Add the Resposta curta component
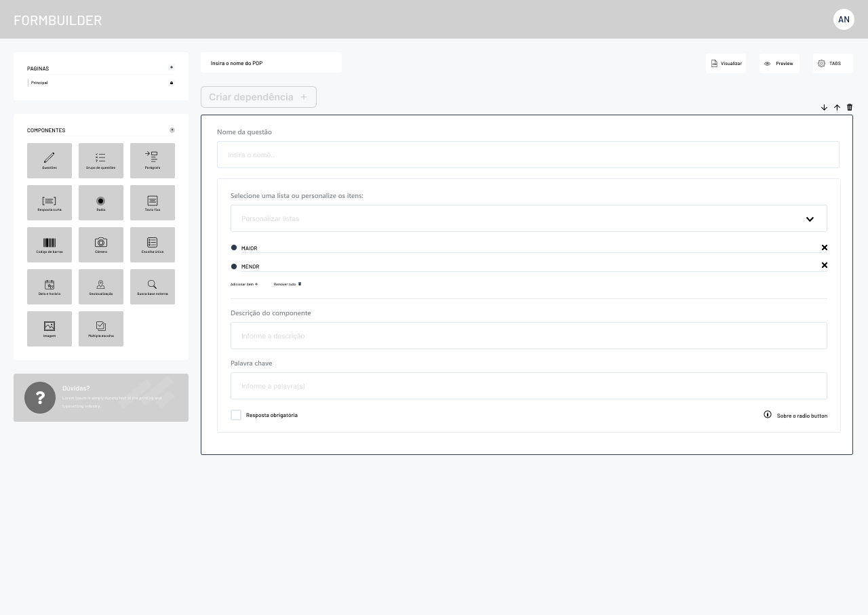The width and height of the screenshot is (868, 615). pos(50,203)
